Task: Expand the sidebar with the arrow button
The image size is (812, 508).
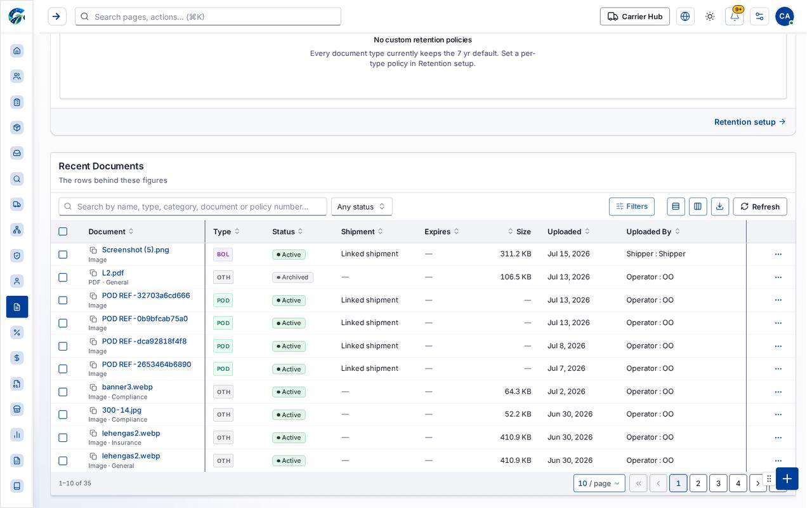Action: 57,17
